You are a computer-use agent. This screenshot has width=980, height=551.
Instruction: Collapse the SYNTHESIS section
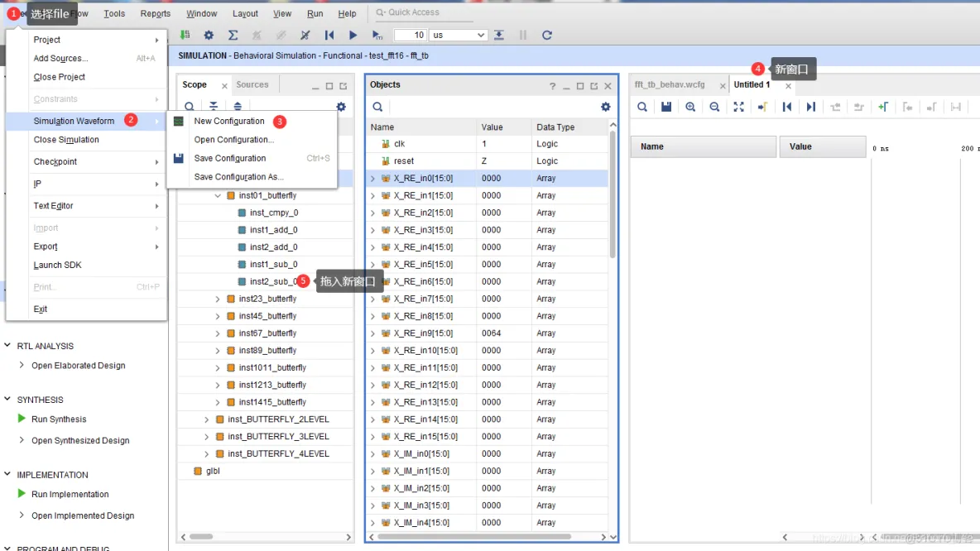click(7, 399)
